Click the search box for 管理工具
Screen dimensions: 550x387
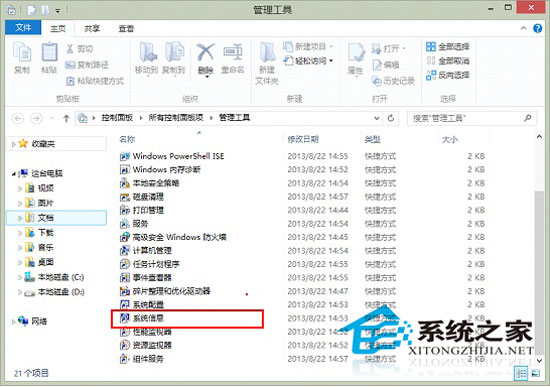point(471,118)
